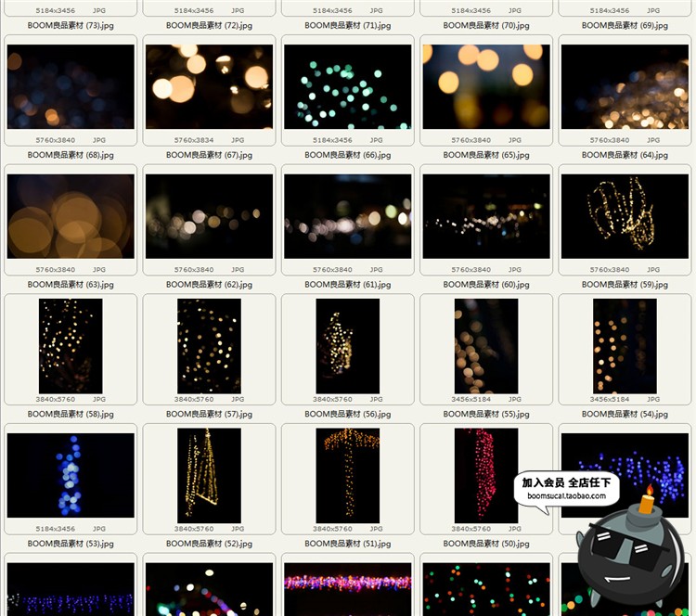Open the large orange bokeh thumbnail (63).jpg
This screenshot has height=616, width=696.
(71, 216)
